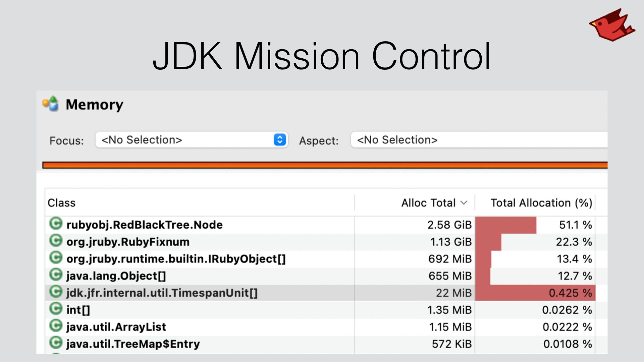Click the class icon beside java.util.ArrayList
Image resolution: width=644 pixels, height=362 pixels.
click(x=56, y=326)
